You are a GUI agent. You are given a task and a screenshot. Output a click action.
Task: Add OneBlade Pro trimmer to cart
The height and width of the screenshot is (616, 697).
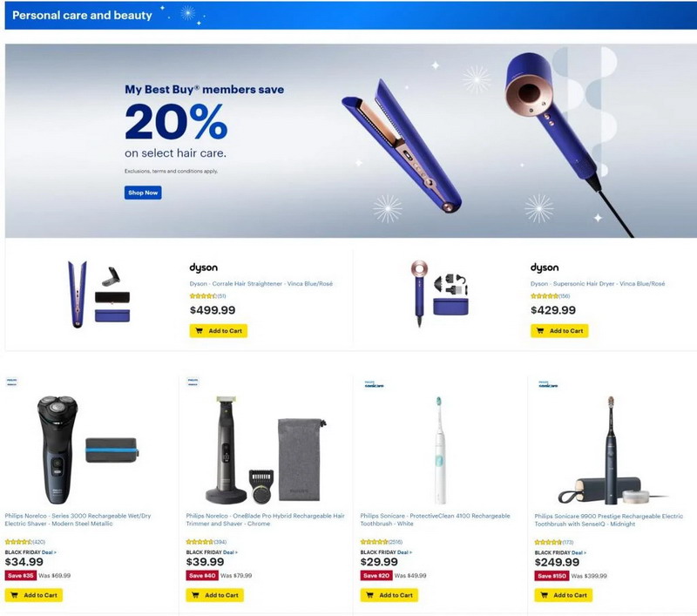click(x=214, y=595)
